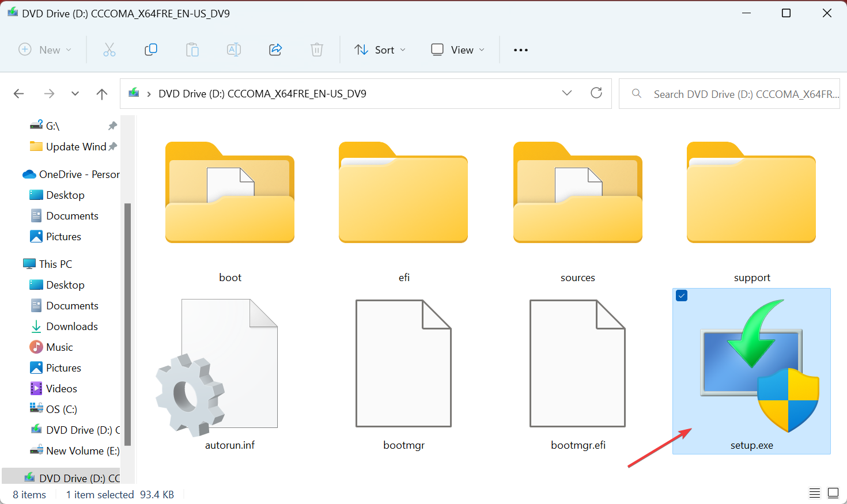Open the View dropdown menu
The width and height of the screenshot is (847, 504).
click(458, 50)
